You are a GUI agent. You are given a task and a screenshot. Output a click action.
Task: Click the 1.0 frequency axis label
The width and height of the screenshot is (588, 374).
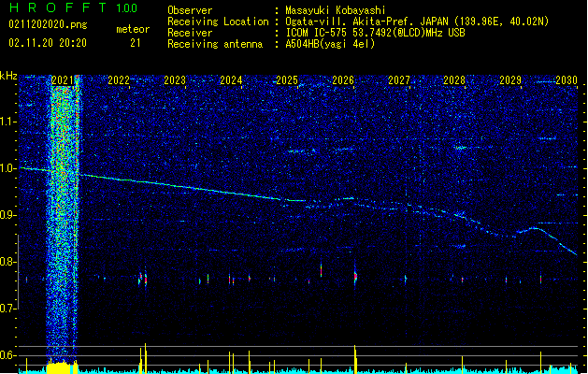click(x=8, y=168)
